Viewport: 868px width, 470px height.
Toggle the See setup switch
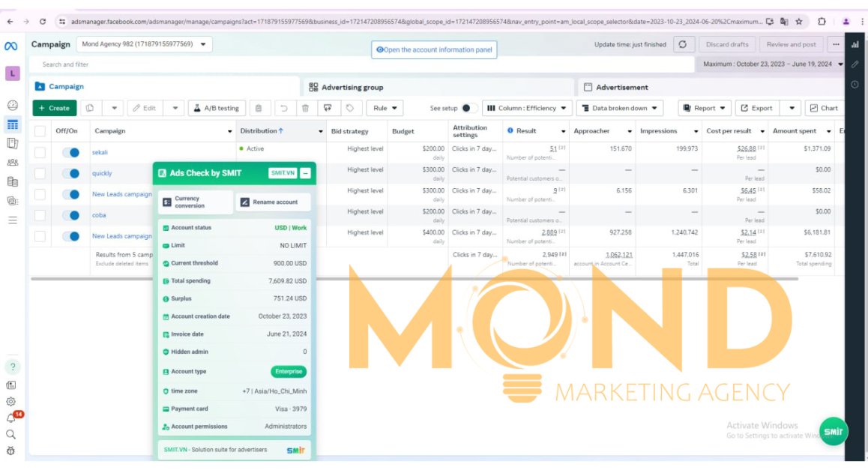(469, 108)
